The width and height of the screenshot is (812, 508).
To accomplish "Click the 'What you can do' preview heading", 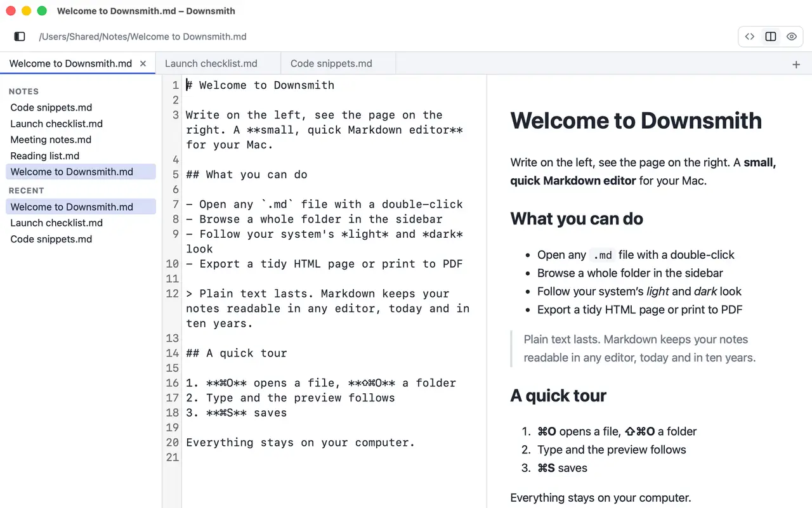I will pyautogui.click(x=577, y=219).
